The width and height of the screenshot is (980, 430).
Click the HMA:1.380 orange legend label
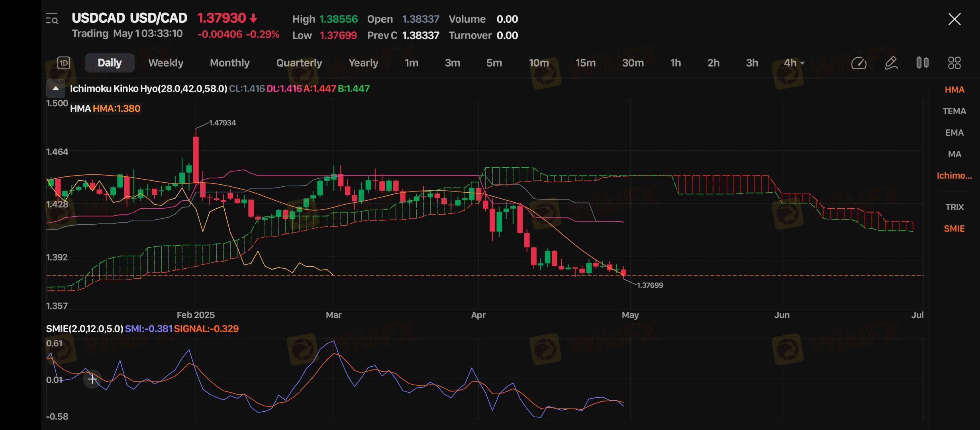(x=116, y=109)
